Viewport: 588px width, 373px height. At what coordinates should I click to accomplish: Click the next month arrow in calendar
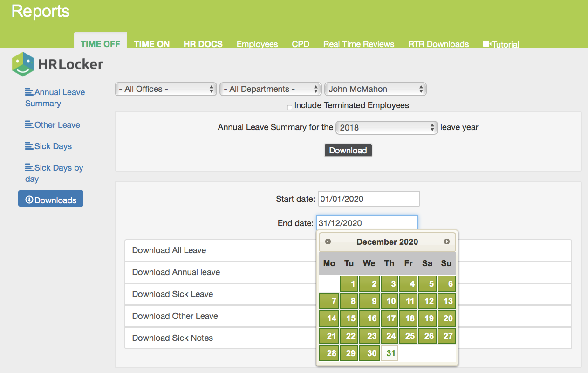coord(446,242)
